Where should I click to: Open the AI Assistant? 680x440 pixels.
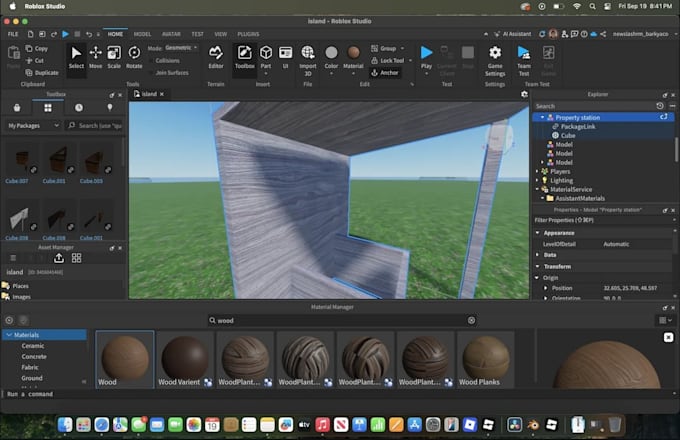tap(513, 34)
